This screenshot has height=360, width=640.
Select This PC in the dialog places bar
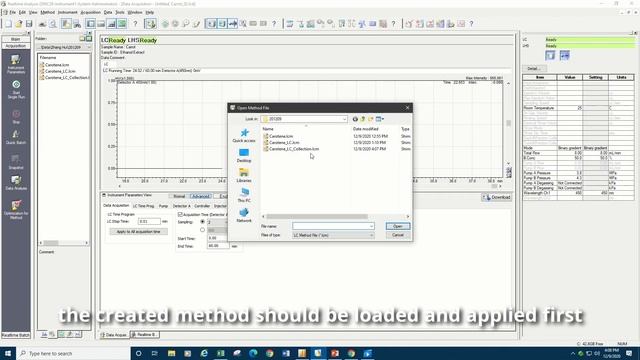244,196
